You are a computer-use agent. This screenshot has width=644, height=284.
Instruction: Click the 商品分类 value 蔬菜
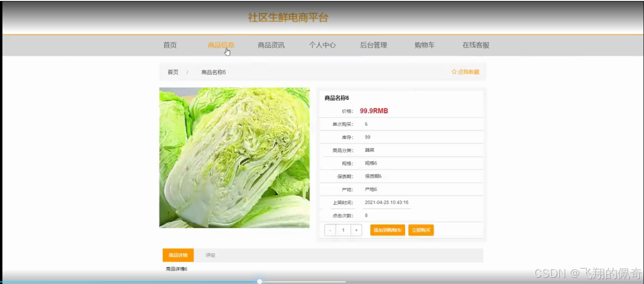point(369,150)
